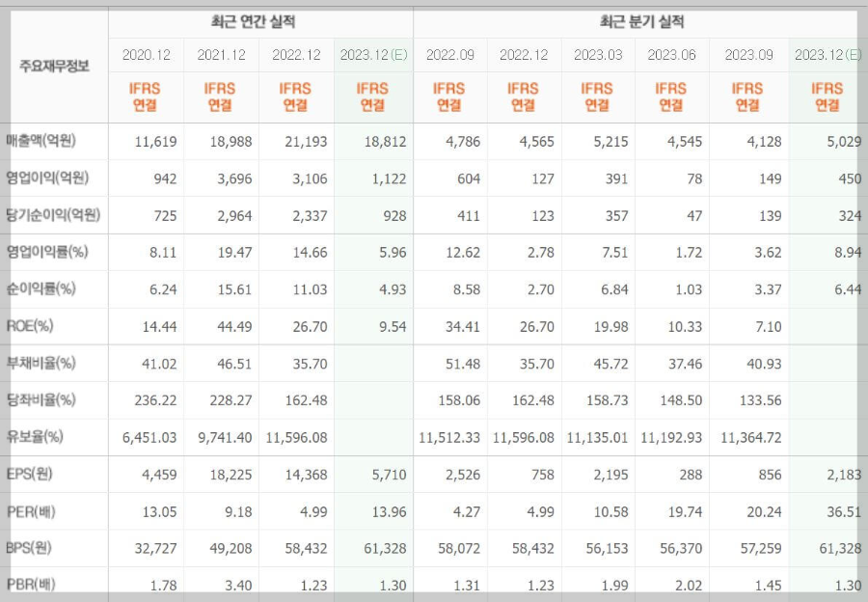Select the estimated sales value 18,812
The width and height of the screenshot is (868, 602).
tap(385, 142)
